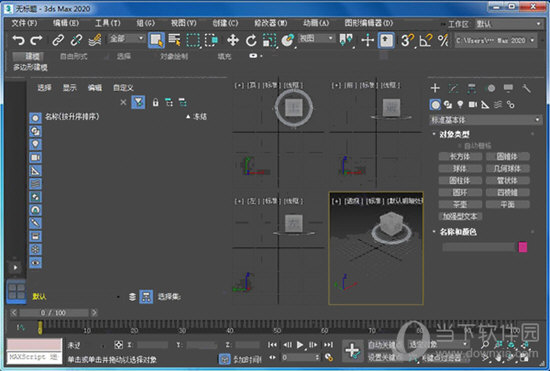The image size is (550, 371).
Task: Open the 编辑(E) menu
Action: 66,23
